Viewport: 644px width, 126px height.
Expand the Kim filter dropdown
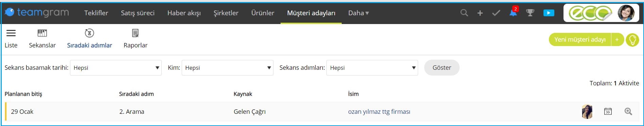pos(228,68)
